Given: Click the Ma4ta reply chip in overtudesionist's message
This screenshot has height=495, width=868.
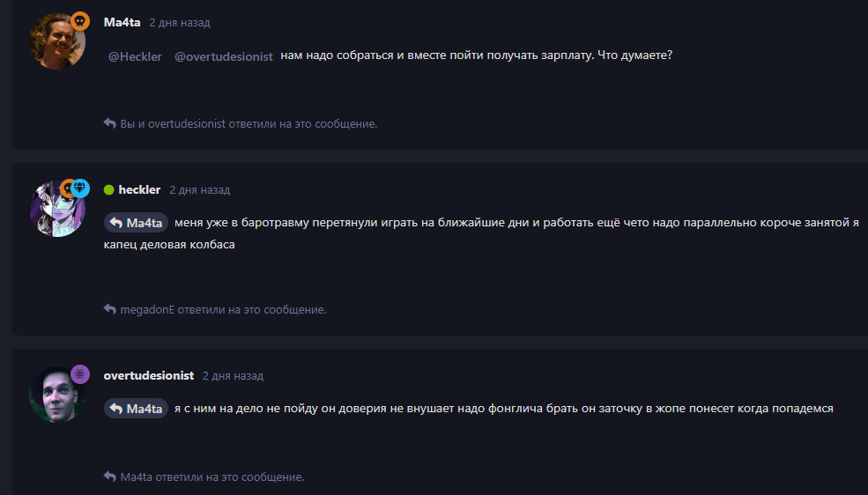Looking at the screenshot, I should click(136, 408).
